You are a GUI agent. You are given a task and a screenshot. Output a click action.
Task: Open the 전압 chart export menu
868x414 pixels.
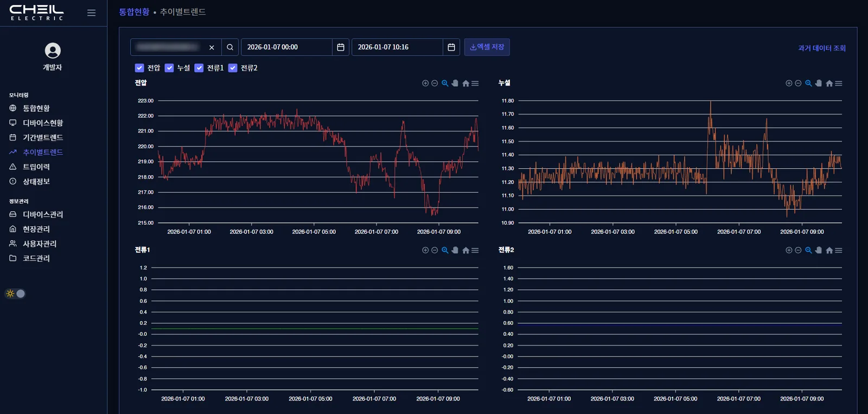click(x=475, y=83)
